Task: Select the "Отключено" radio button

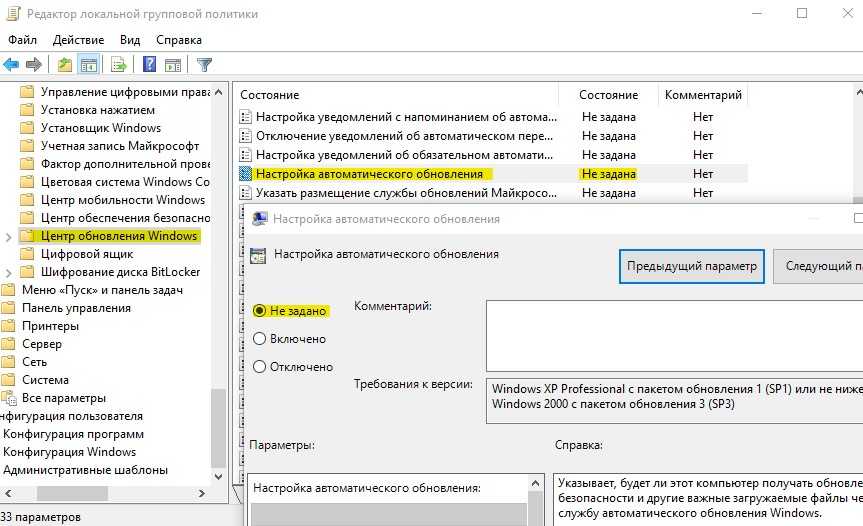Action: [260, 367]
